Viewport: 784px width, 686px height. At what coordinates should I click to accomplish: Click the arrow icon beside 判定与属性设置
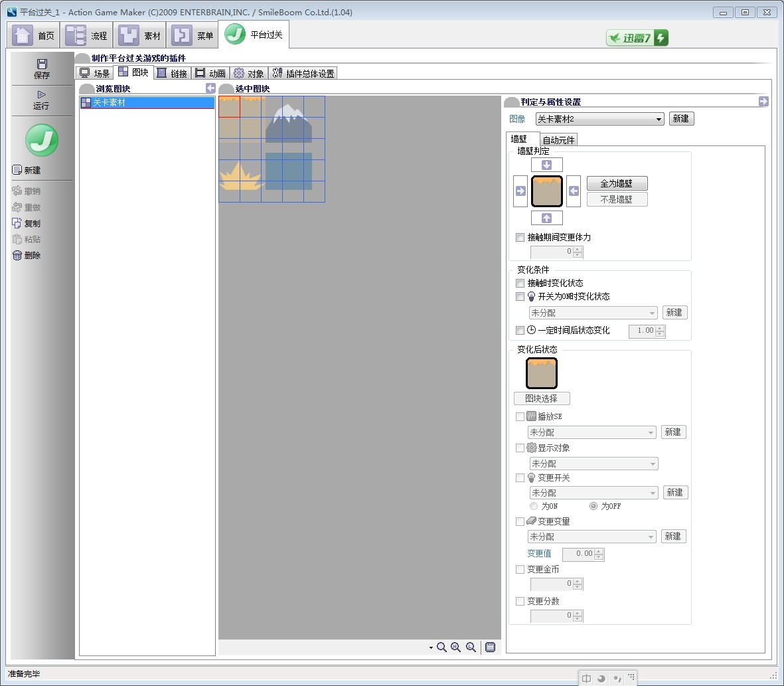763,102
